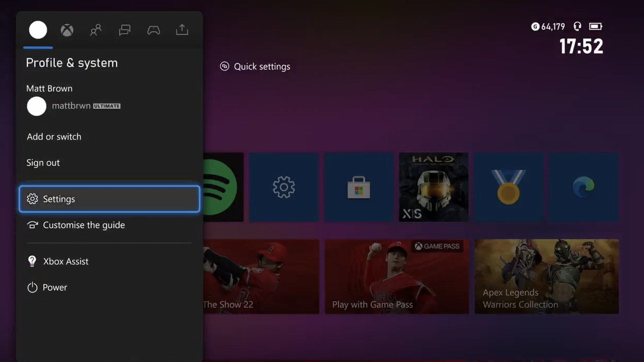Click the power symbol icon
644x362 pixels.
pyautogui.click(x=32, y=287)
